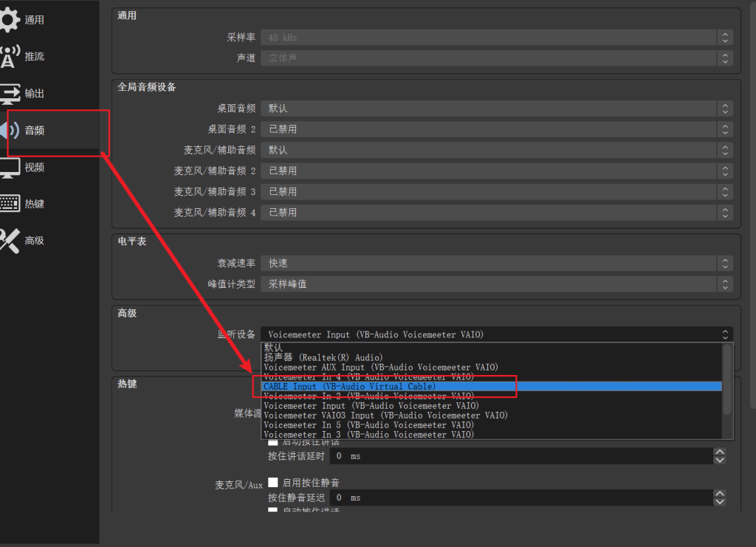This screenshot has width=756, height=547.
Task: Switch to the 推流 settings tab label
Action: (34, 56)
